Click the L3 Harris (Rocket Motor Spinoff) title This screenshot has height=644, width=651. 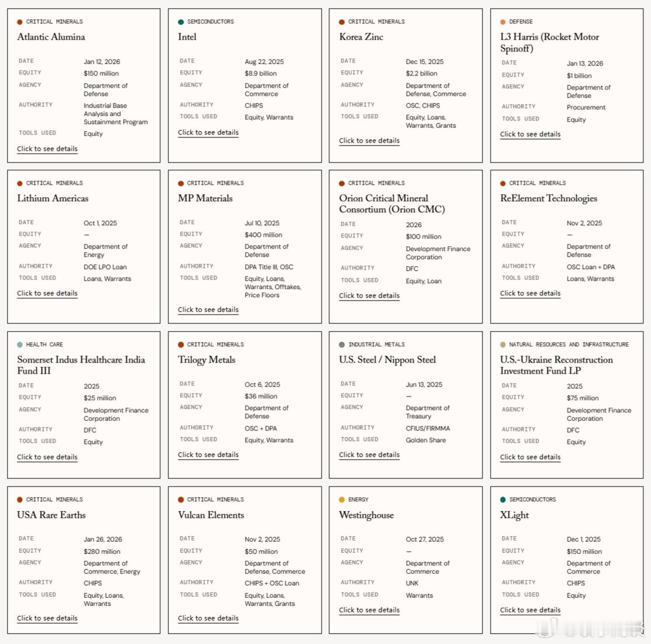pos(549,42)
